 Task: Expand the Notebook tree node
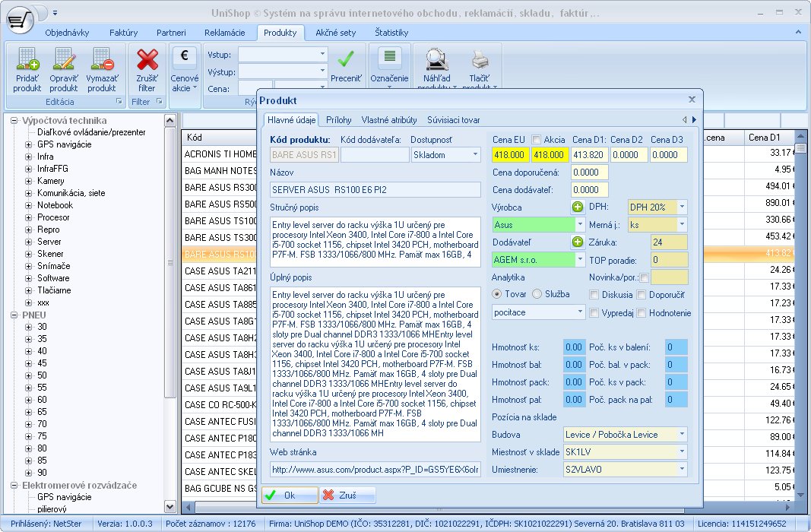tap(28, 205)
